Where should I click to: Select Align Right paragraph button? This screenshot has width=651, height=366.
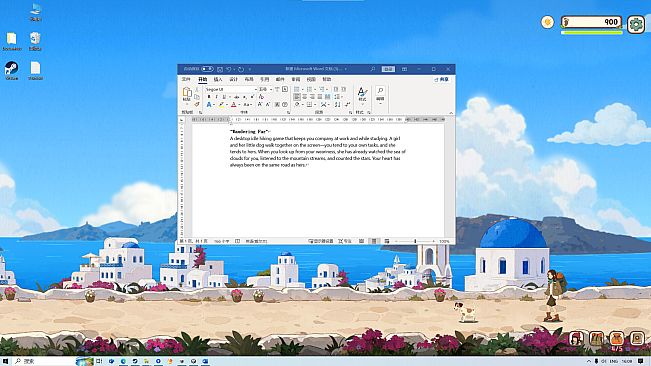(x=312, y=97)
